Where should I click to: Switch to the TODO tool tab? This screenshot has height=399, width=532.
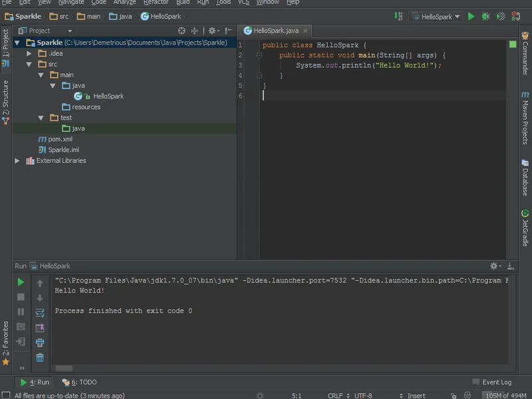(x=80, y=382)
